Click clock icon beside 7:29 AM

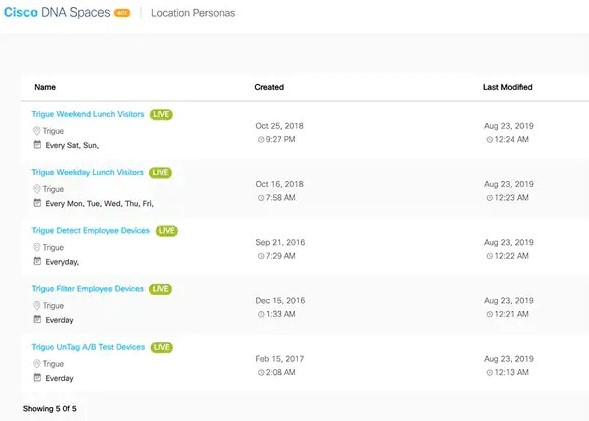[x=261, y=256]
